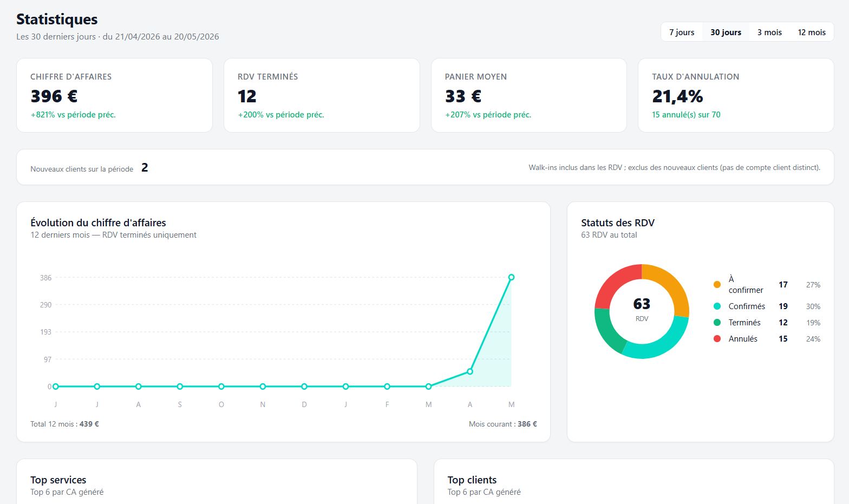Image resolution: width=849 pixels, height=504 pixels.
Task: Switch period to 3 mois
Action: (769, 32)
